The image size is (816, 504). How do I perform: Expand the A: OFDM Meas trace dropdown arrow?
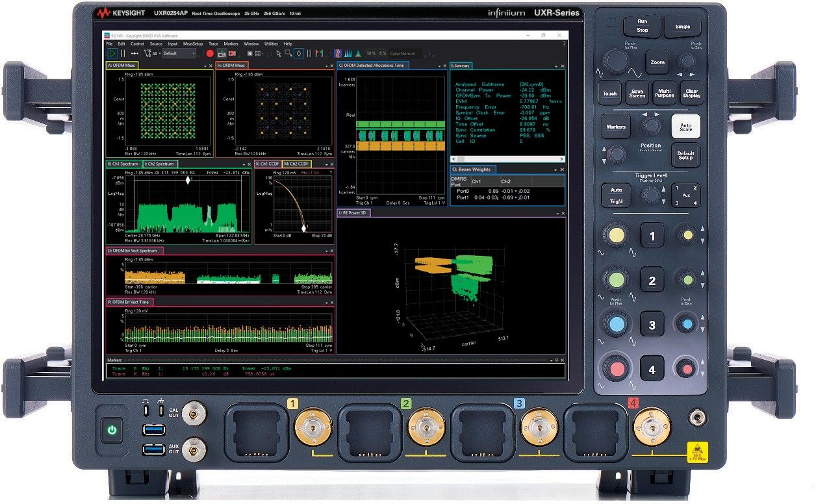pyautogui.click(x=205, y=66)
